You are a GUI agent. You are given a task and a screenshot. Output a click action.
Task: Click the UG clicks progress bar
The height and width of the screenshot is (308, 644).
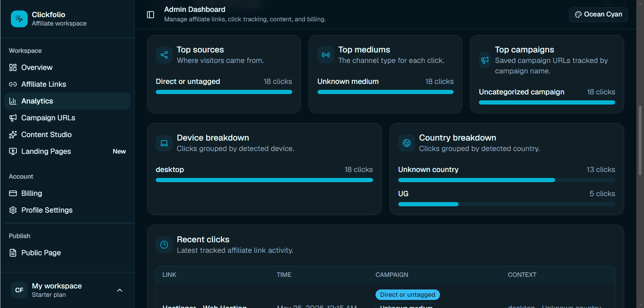(506, 204)
